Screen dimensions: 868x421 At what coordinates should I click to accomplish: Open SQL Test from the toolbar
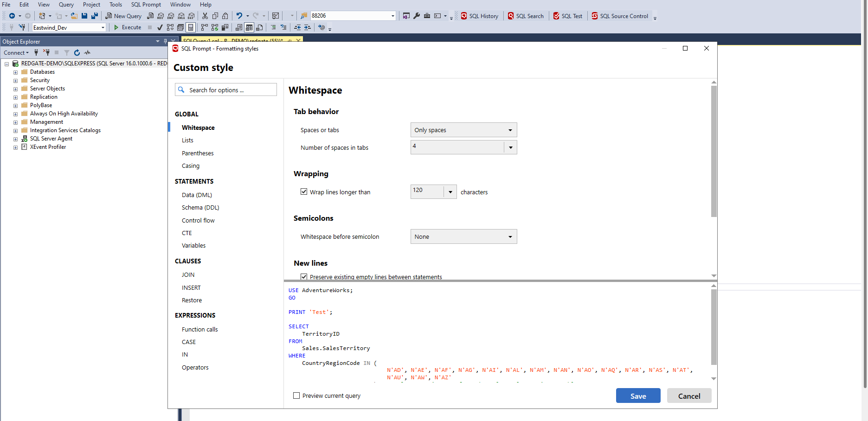pos(567,16)
